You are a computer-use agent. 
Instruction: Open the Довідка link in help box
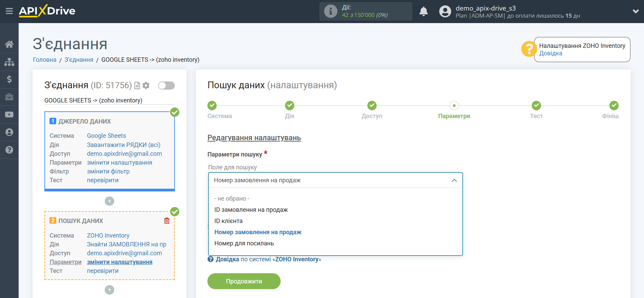coord(550,53)
